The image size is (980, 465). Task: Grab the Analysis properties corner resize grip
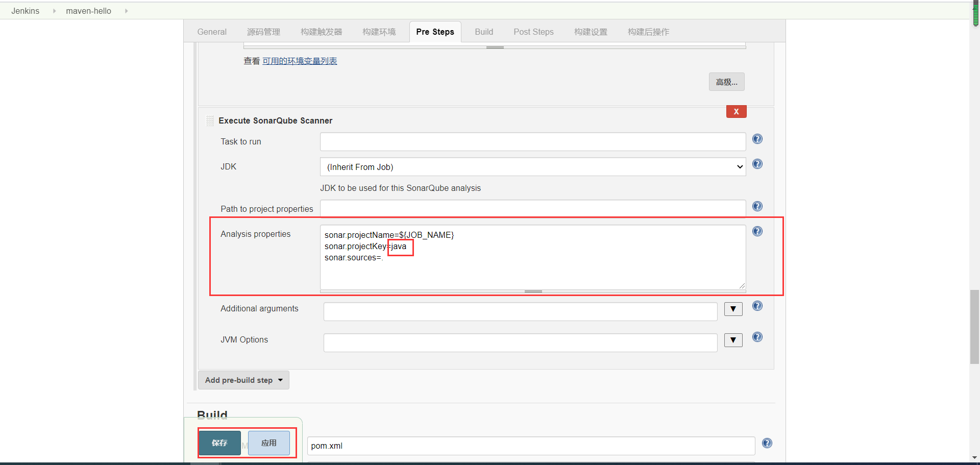click(742, 286)
